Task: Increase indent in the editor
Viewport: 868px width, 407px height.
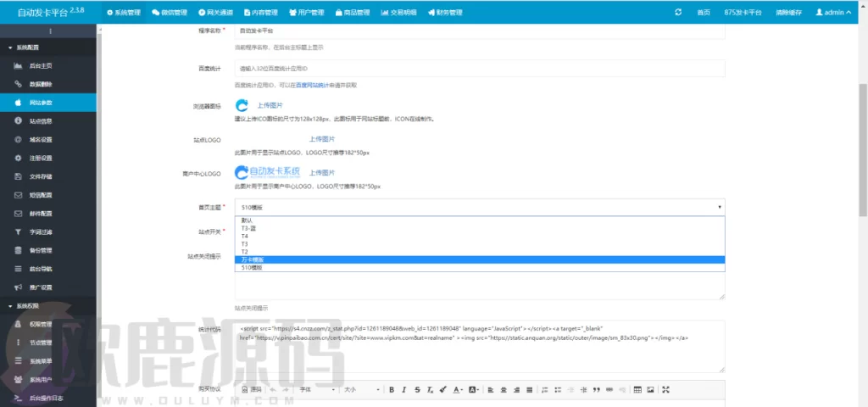Action: [583, 390]
